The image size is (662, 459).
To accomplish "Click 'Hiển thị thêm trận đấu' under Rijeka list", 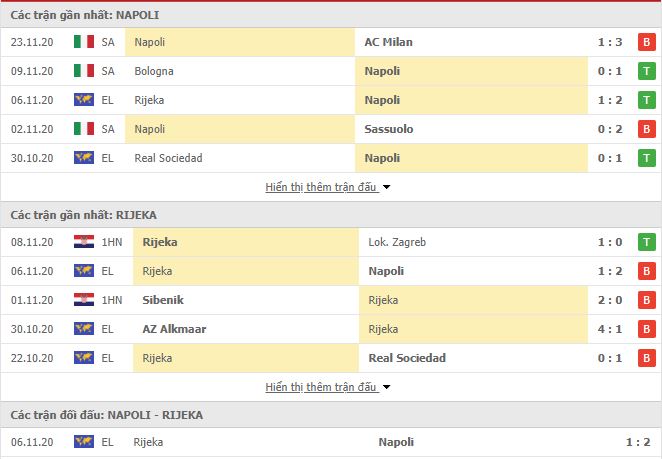I will click(320, 387).
